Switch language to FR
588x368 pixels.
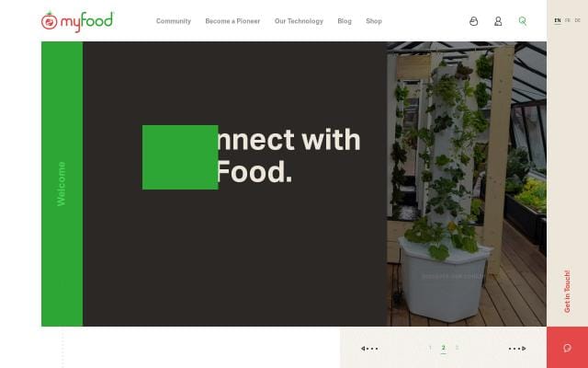pyautogui.click(x=568, y=20)
